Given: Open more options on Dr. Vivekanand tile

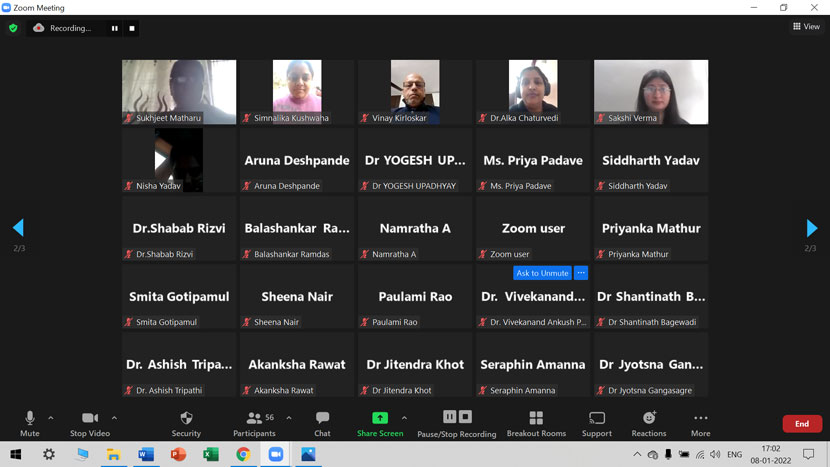Looking at the screenshot, I should (x=581, y=273).
